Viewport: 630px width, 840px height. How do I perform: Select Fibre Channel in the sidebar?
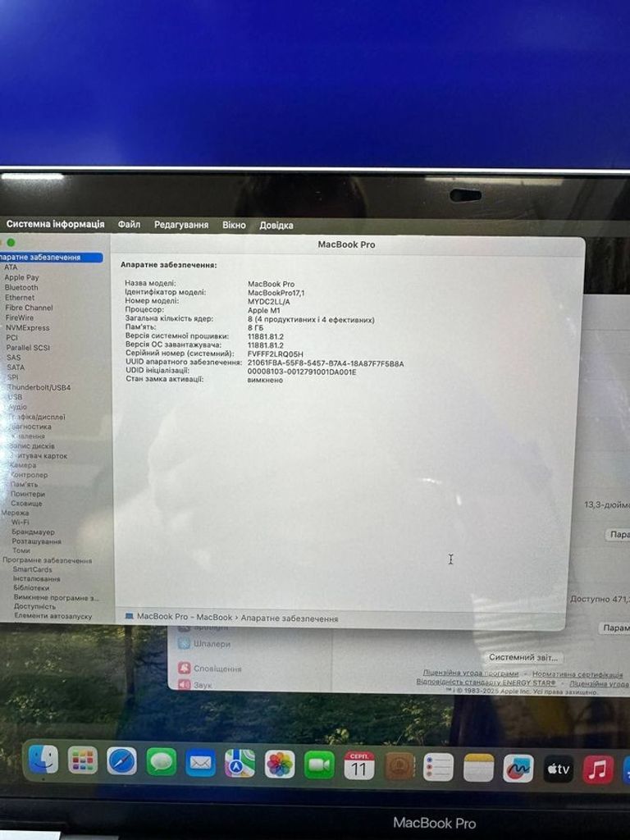29,308
